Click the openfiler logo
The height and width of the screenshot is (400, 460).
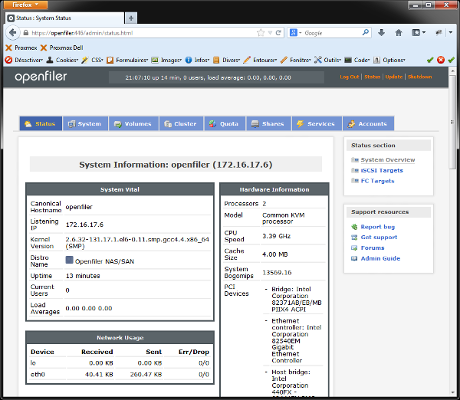pyautogui.click(x=41, y=77)
